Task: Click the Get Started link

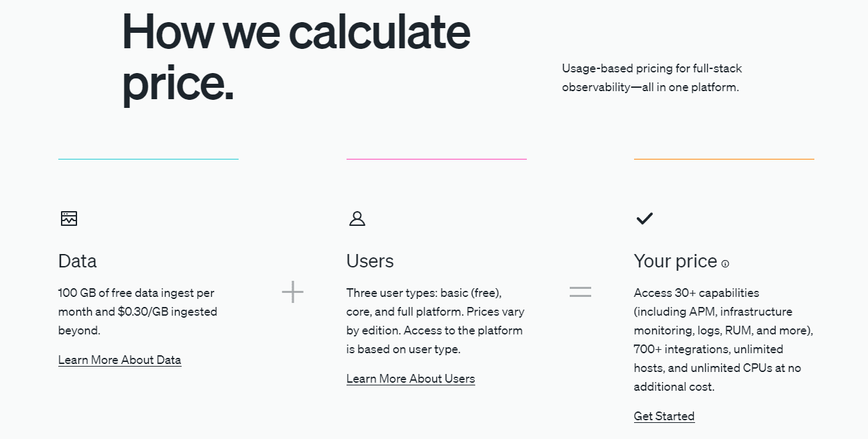Action: tap(664, 416)
